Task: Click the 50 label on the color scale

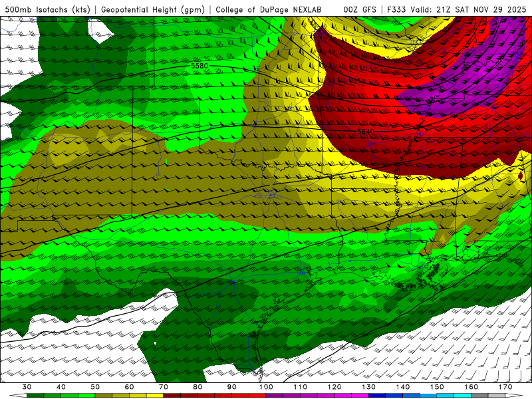Action: [95, 387]
